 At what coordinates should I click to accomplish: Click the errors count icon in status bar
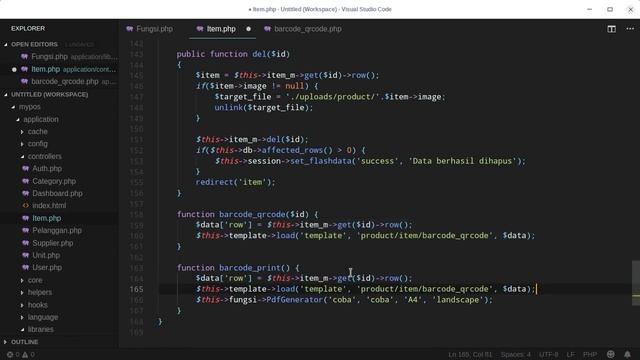pos(10,355)
